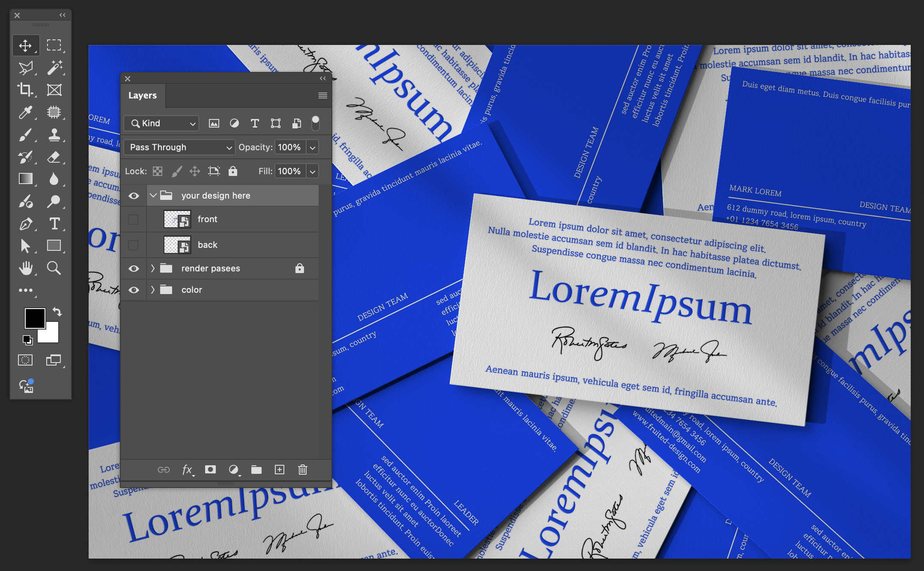Show the 'front' layer visibility

(x=134, y=219)
